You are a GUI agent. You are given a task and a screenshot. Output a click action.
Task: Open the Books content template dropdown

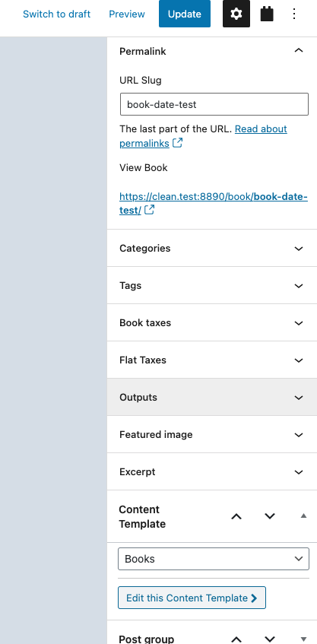214,559
